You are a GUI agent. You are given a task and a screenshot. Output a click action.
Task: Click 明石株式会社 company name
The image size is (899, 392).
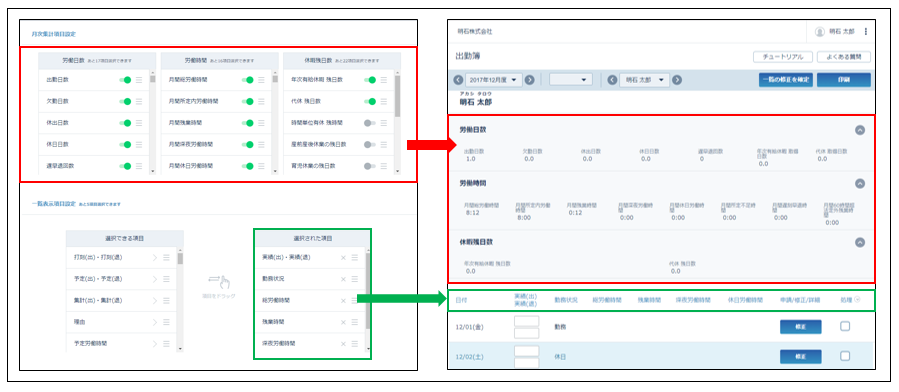pyautogui.click(x=475, y=32)
